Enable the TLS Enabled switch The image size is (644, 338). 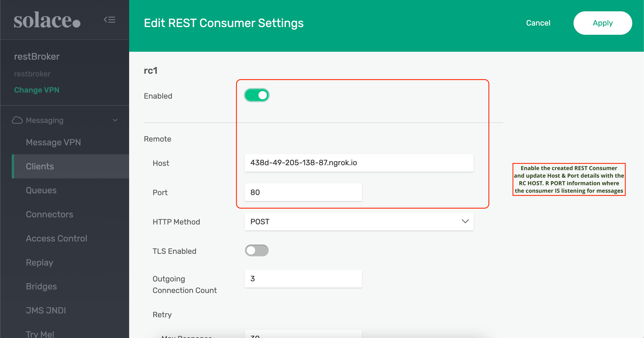coord(257,250)
